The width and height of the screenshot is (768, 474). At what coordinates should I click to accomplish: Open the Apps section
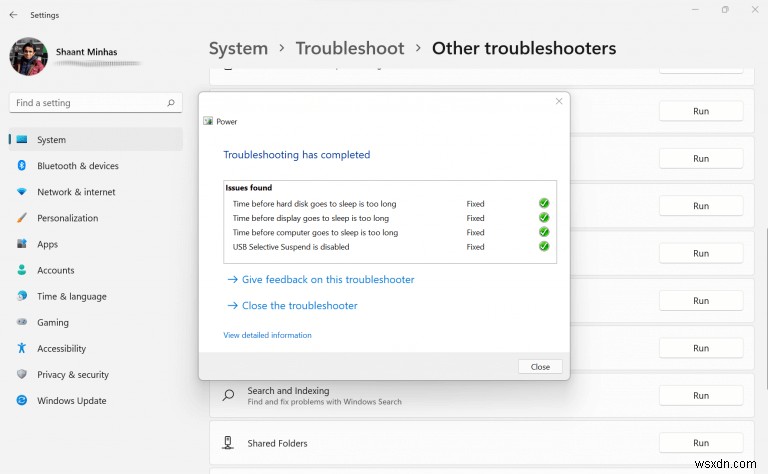coord(47,244)
